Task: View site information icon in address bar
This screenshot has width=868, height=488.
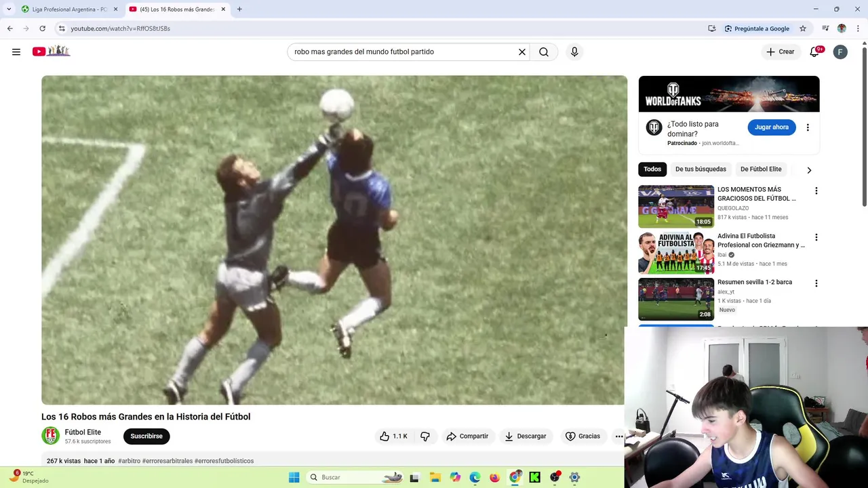Action: (62, 28)
